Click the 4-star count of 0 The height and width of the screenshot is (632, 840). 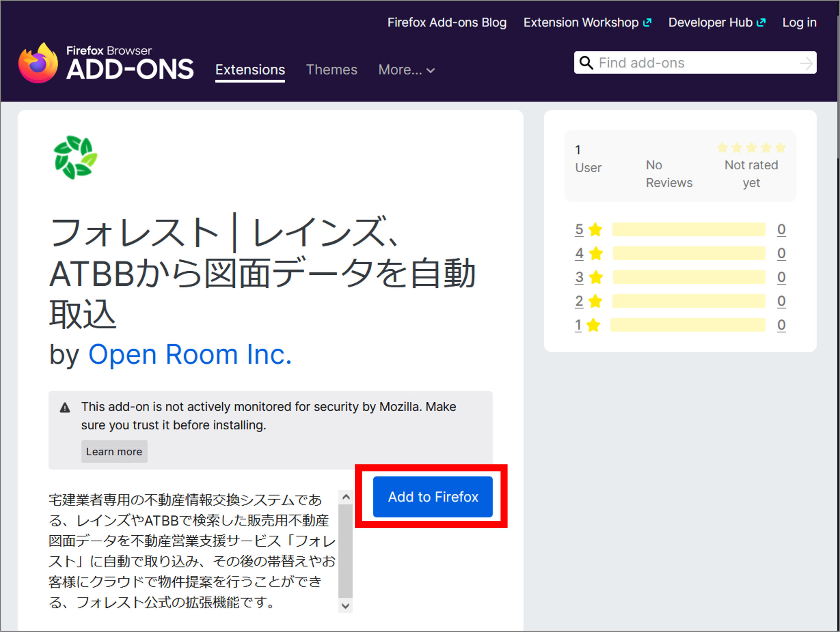(x=781, y=253)
